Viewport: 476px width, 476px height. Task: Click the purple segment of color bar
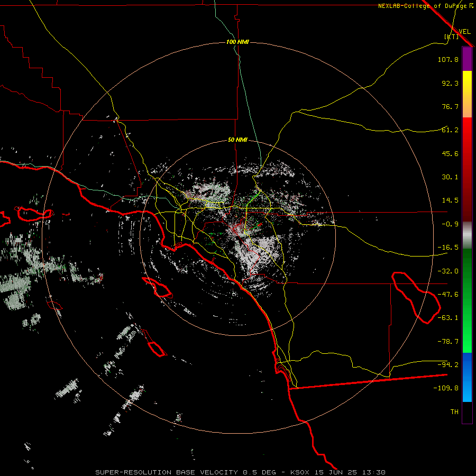[x=467, y=59]
